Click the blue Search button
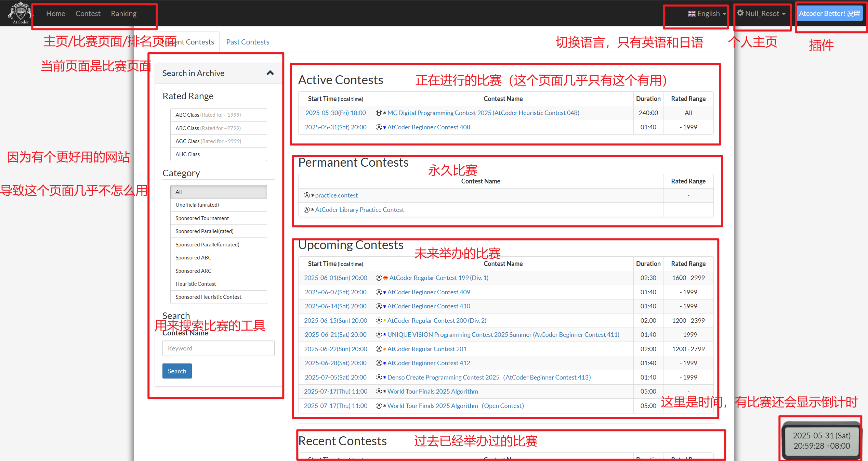This screenshot has height=461, width=868. 177,371
